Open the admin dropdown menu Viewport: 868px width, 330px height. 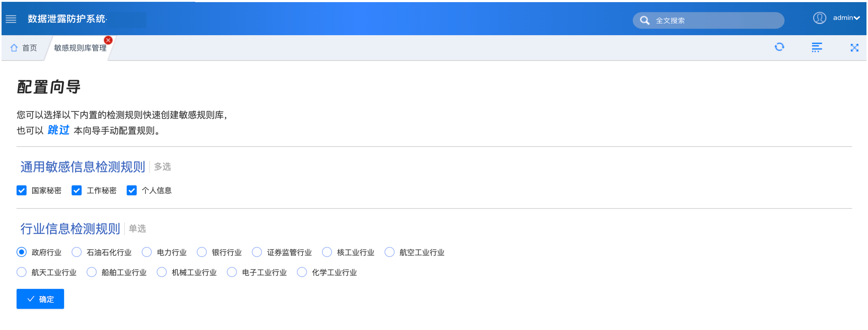pos(844,18)
